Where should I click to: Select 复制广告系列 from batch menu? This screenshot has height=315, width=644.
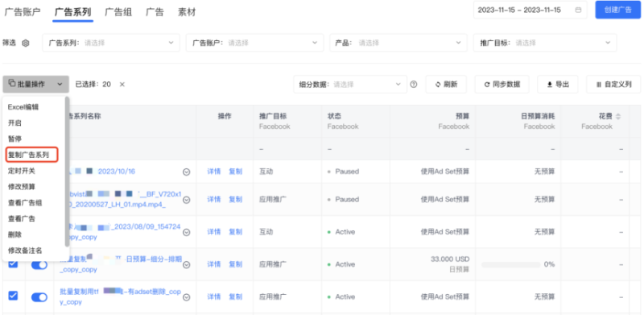coord(29,155)
